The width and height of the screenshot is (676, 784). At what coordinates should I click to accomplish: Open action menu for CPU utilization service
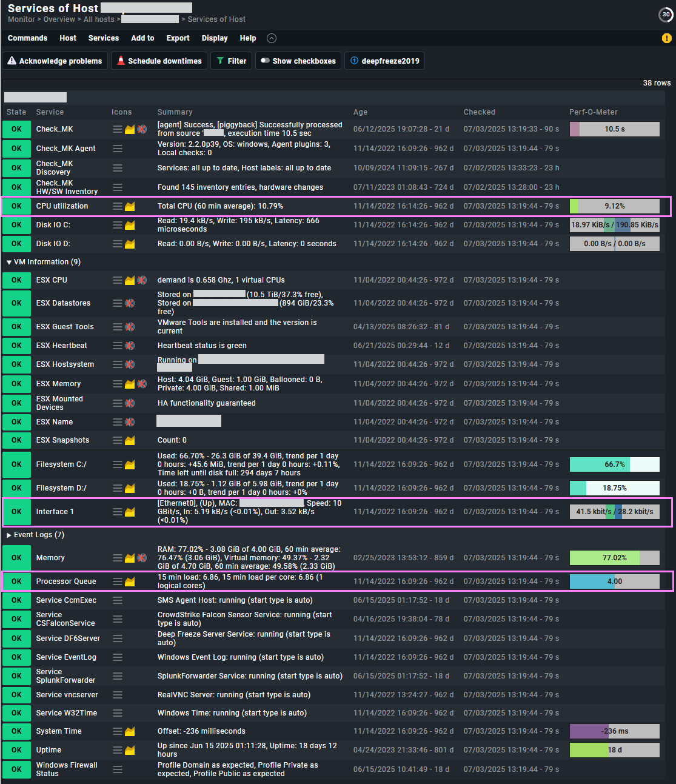pos(118,206)
